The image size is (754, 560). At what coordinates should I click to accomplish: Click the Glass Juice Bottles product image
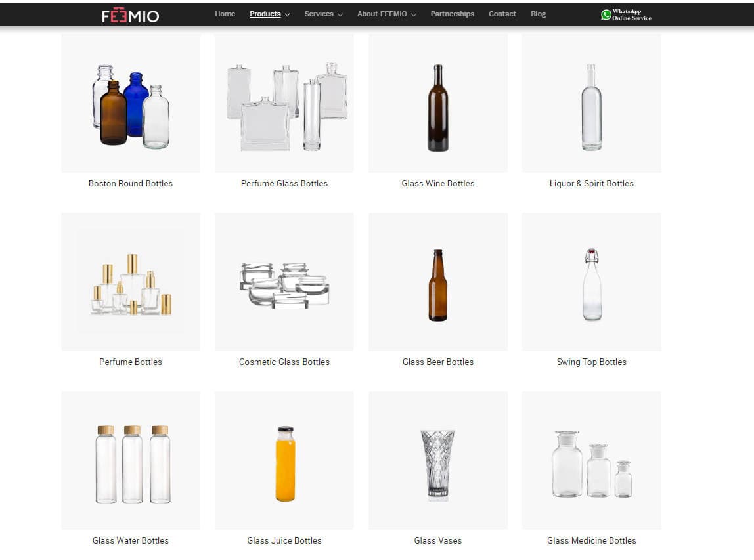284,460
